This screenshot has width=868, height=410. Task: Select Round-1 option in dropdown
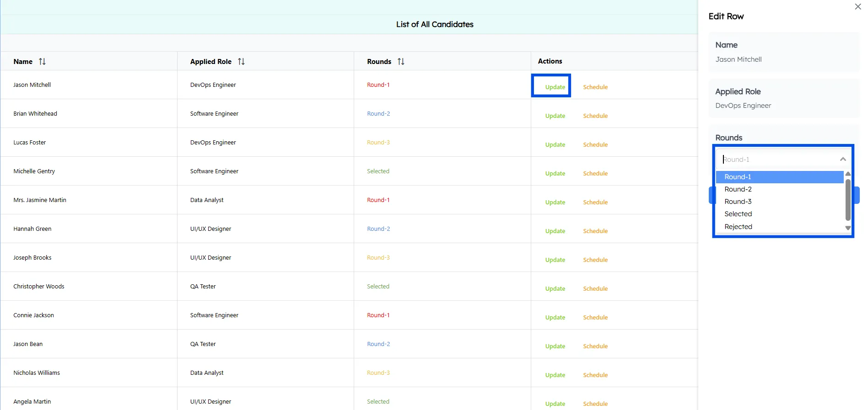click(738, 177)
